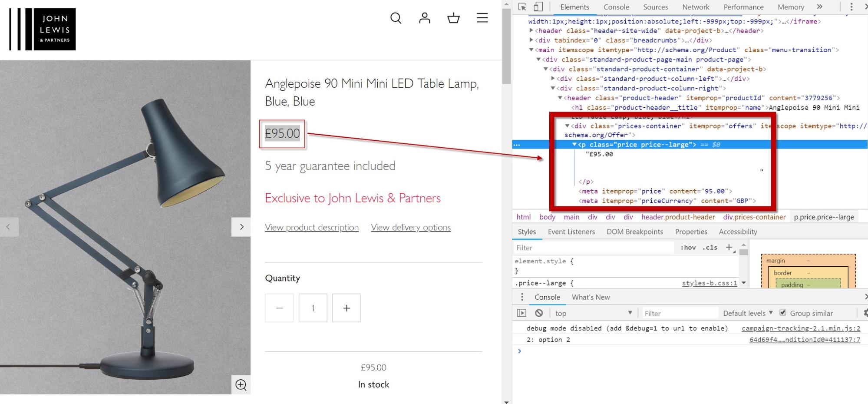Switch to the Sources tab
868x404 pixels.
coord(655,7)
